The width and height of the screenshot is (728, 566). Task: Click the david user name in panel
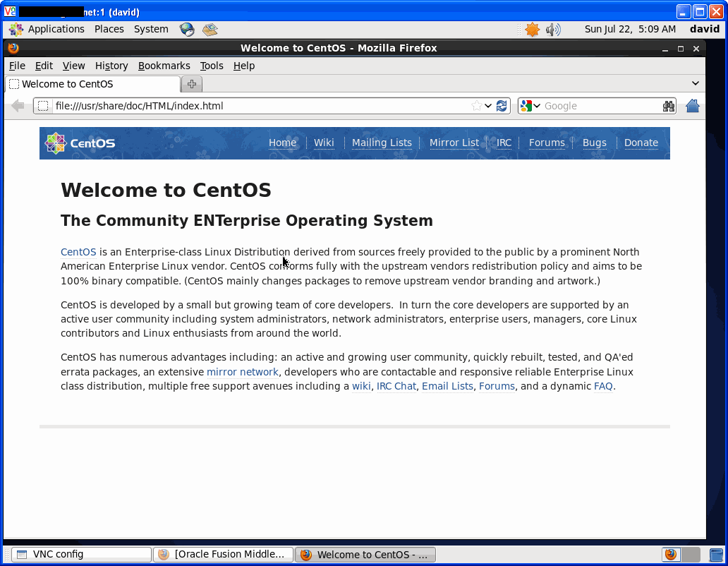pyautogui.click(x=704, y=29)
